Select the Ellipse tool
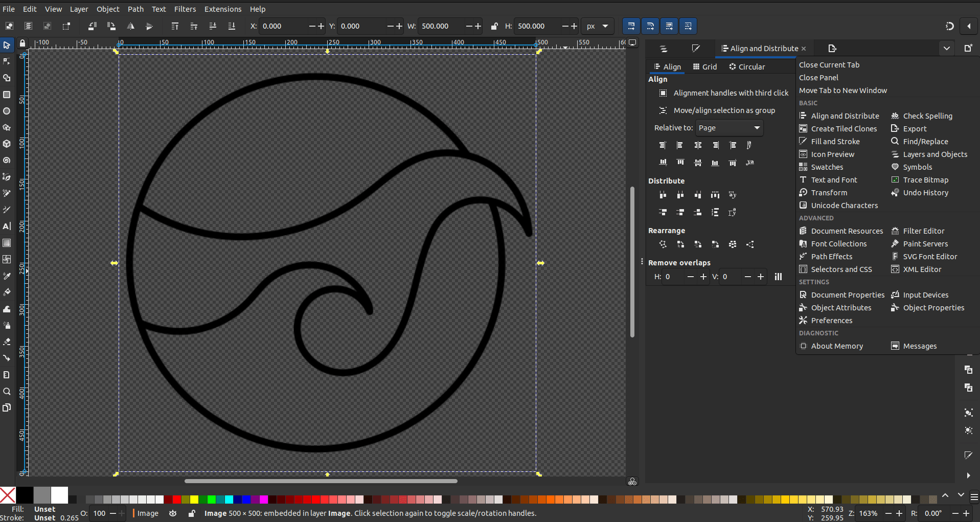This screenshot has width=980, height=522. (x=7, y=111)
